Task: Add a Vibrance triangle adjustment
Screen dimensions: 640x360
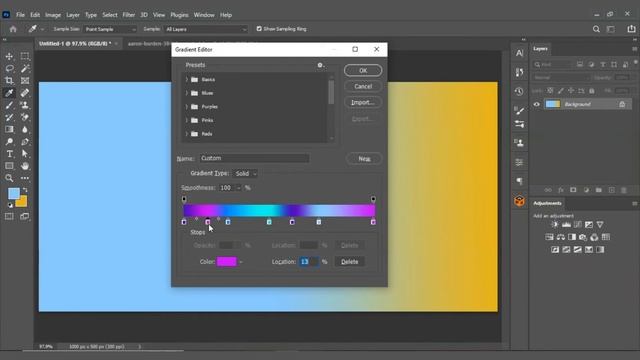Action: pyautogui.click(x=600, y=224)
